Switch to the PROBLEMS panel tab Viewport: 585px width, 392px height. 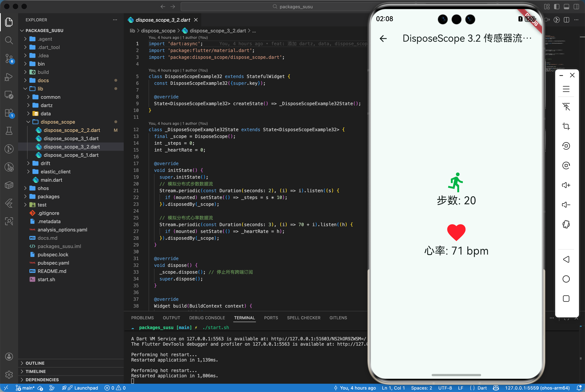click(x=142, y=318)
